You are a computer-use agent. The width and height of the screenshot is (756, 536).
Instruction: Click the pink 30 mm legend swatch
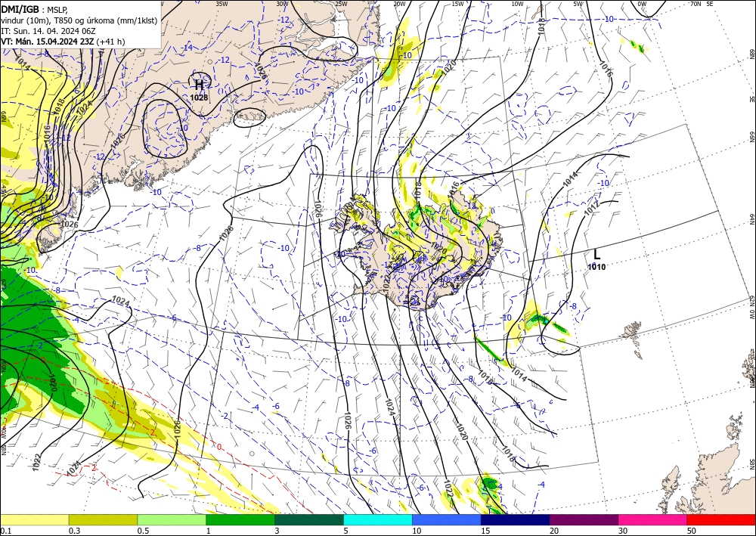(x=653, y=519)
